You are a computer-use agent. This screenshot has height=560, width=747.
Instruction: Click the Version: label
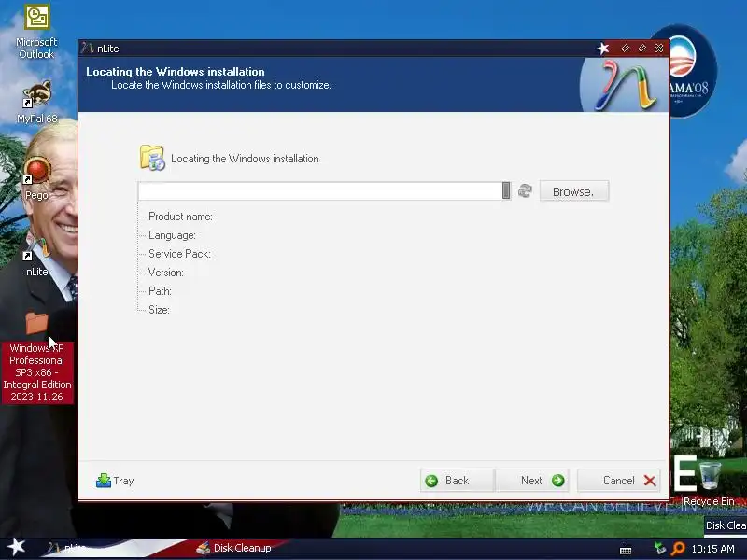click(x=166, y=273)
